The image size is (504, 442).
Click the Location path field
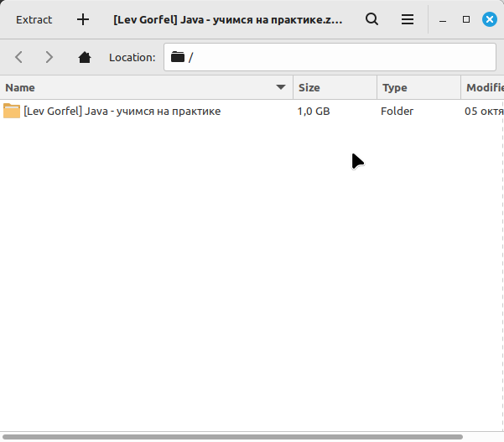[330, 57]
